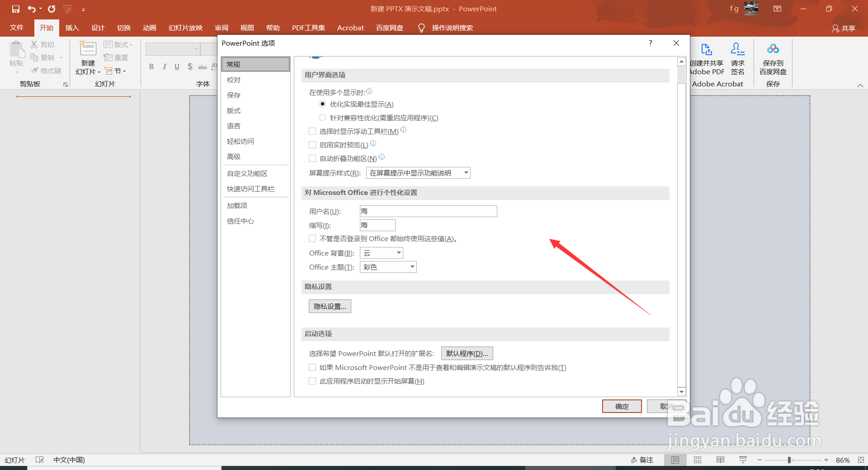Select the 针对兼容性优化 radio button

[322, 117]
